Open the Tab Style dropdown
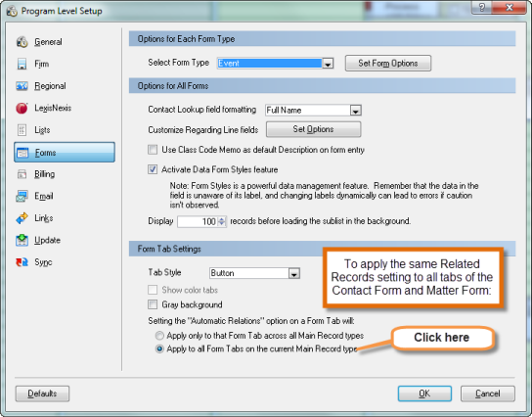The image size is (532, 417). pos(294,273)
